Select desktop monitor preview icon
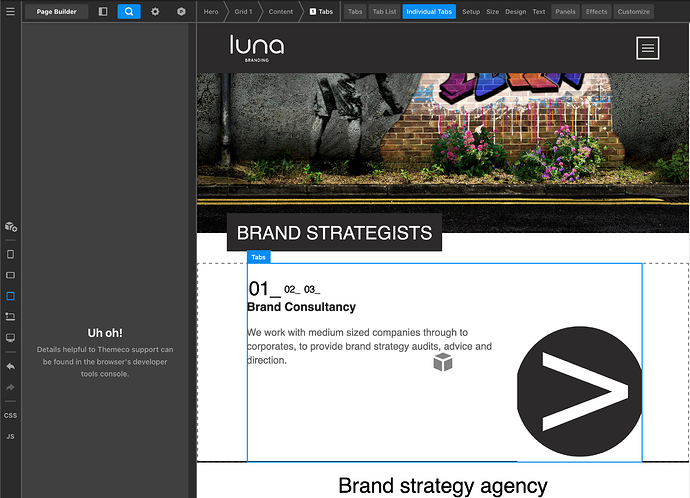 [x=10, y=338]
